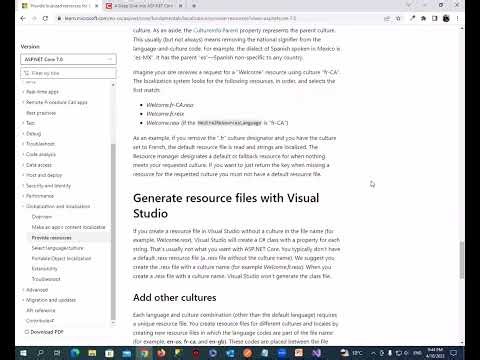The width and height of the screenshot is (480, 360).
Task: Open the notification center icon
Action: tap(454, 353)
